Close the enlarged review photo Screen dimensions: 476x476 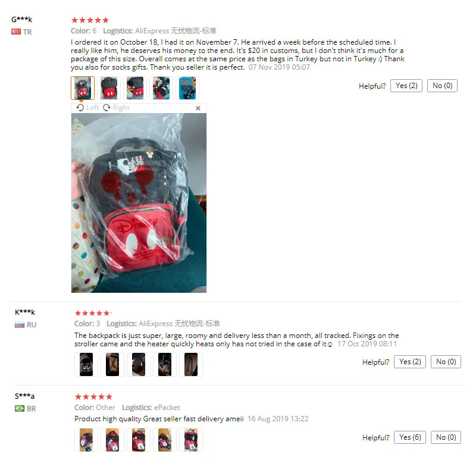click(198, 108)
